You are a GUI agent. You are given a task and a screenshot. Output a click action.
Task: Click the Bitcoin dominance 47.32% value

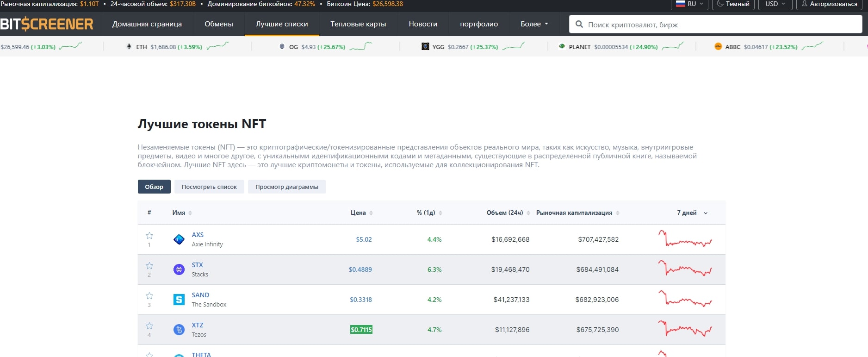coord(304,4)
